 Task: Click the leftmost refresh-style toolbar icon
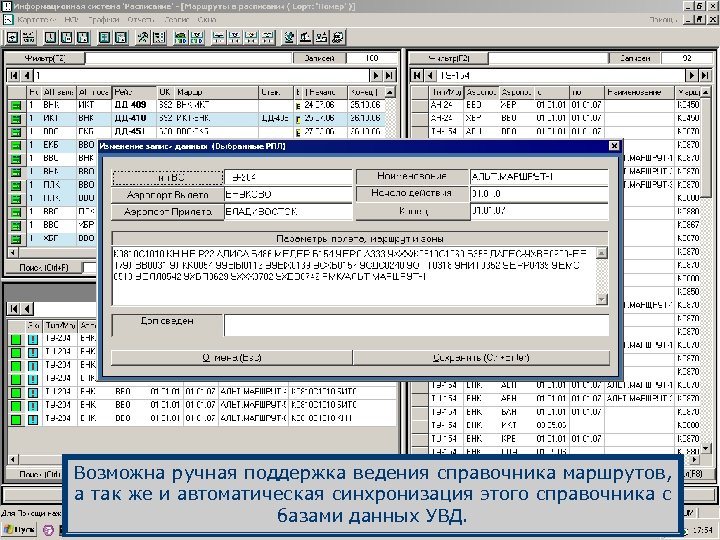point(13,37)
